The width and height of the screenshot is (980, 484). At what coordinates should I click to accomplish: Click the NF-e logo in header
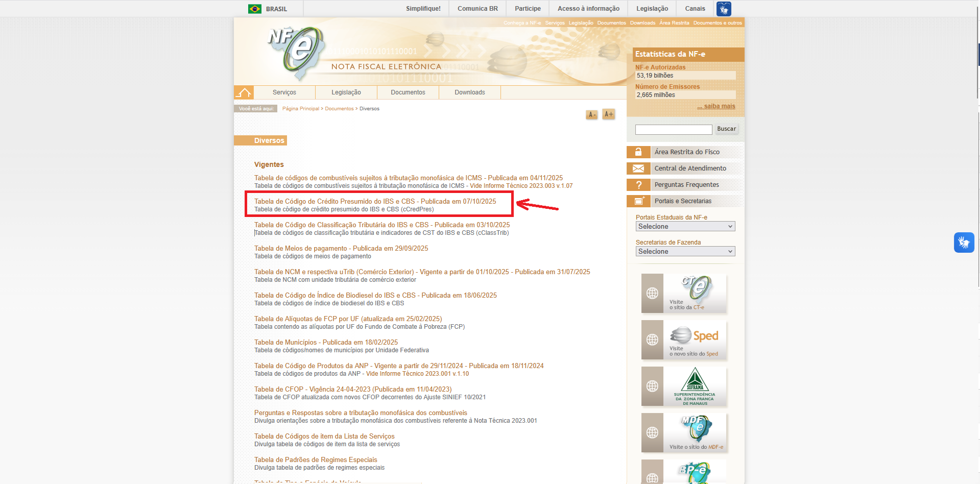296,53
